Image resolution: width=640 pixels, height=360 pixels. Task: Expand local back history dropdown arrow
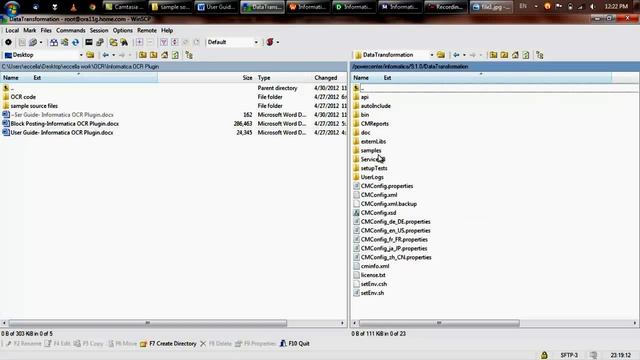click(113, 55)
